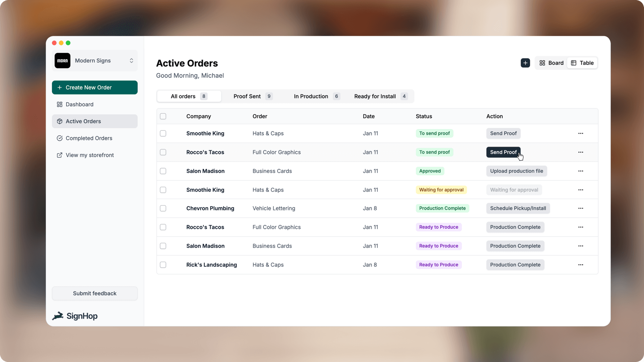The height and width of the screenshot is (362, 644).
Task: Click the macOS red close dot
Action: pos(54,43)
